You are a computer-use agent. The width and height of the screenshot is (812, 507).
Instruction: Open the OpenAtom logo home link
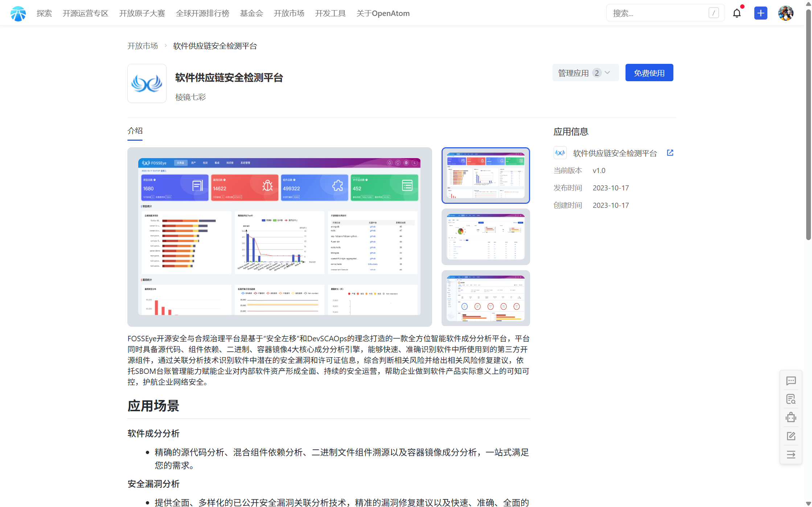coord(18,13)
